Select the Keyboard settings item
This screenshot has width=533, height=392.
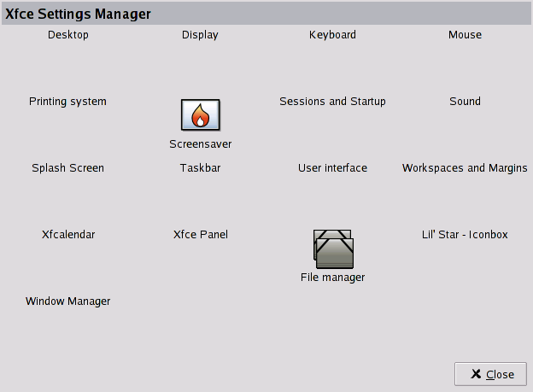point(332,35)
